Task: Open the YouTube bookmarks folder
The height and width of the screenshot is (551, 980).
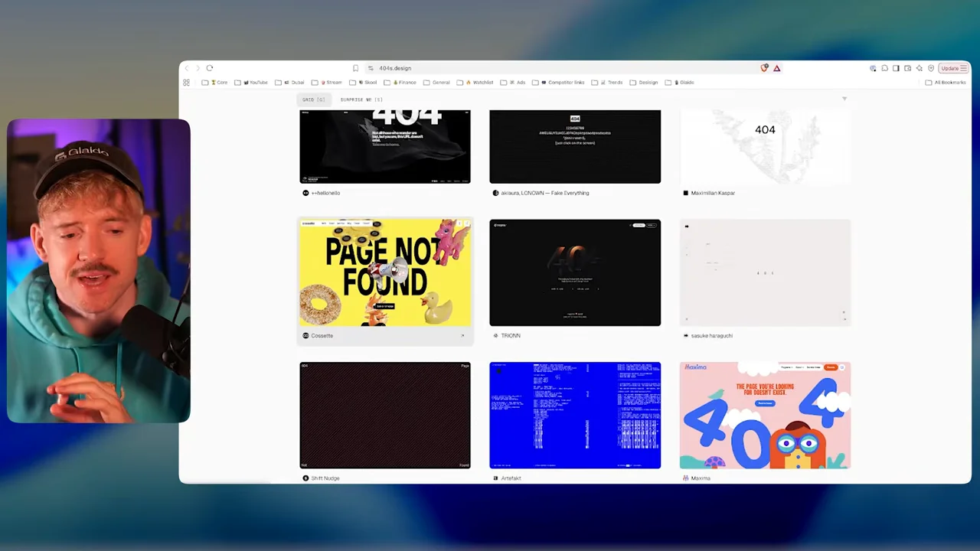Action: (252, 83)
